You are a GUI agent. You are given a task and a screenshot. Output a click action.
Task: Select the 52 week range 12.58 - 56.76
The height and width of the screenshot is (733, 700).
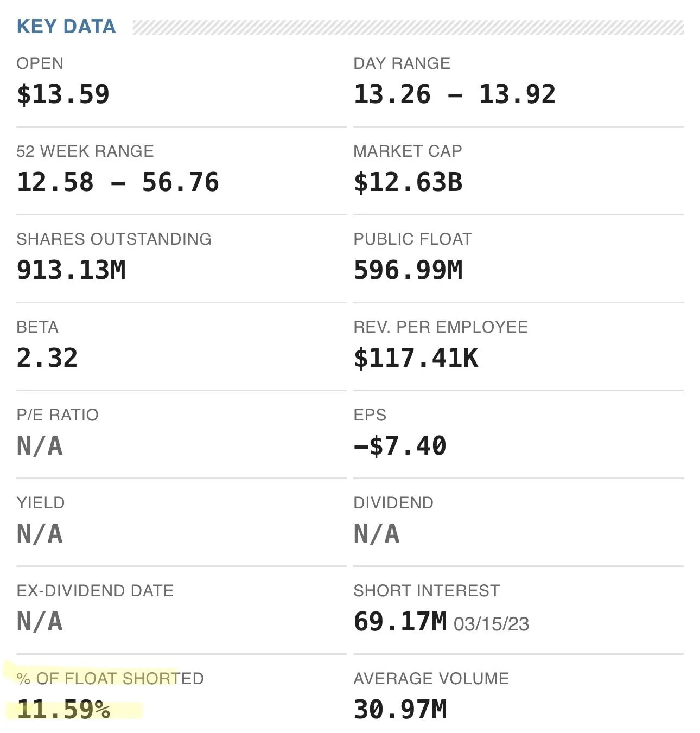coord(118,182)
